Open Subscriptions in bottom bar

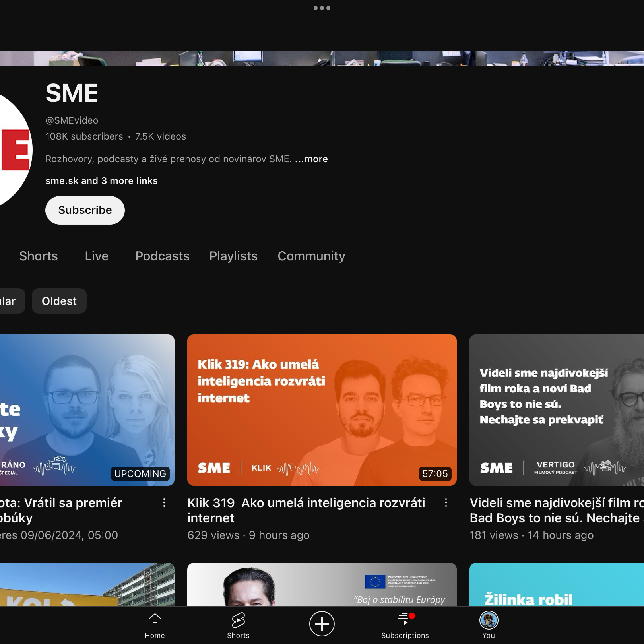405,625
